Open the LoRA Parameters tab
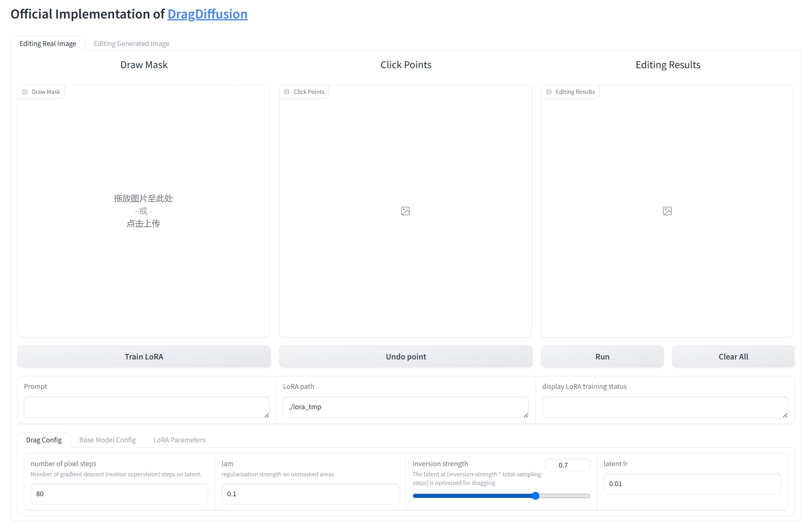Viewport: 812px width, 529px height. pos(179,440)
